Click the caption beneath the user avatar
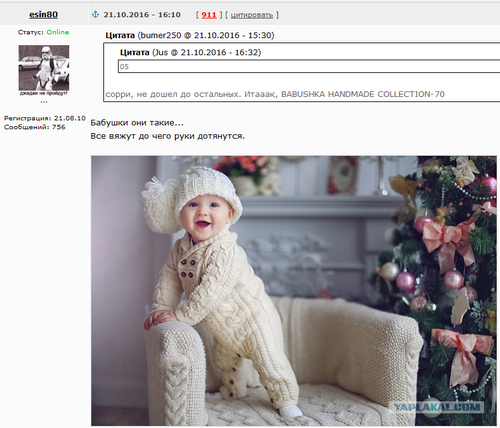The height and width of the screenshot is (428, 500). (x=44, y=93)
